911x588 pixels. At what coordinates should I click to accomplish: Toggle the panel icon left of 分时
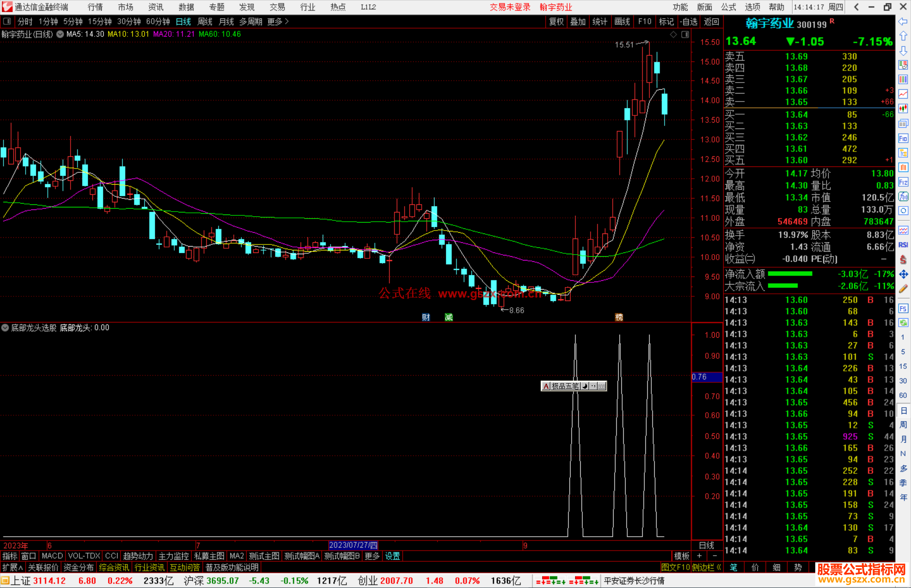tap(7, 21)
